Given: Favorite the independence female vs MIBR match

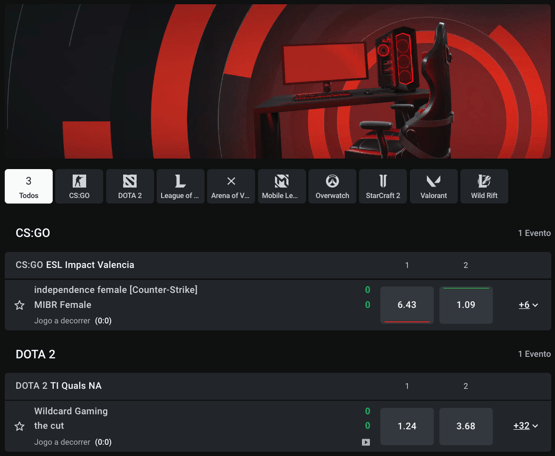Looking at the screenshot, I should 19,305.
